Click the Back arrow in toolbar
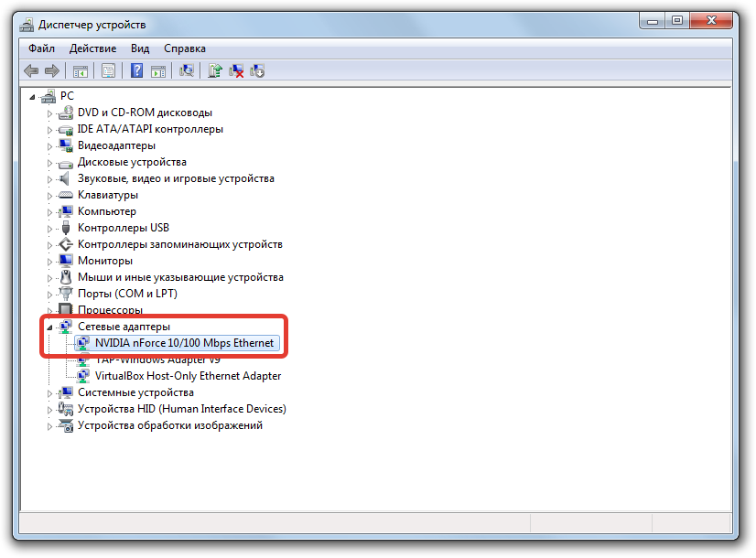756x558 pixels. click(31, 71)
